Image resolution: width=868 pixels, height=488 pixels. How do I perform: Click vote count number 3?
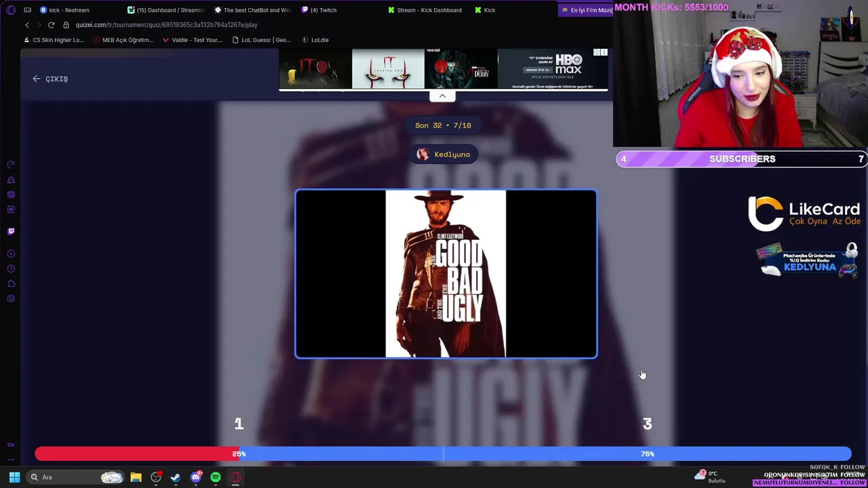pos(647,424)
